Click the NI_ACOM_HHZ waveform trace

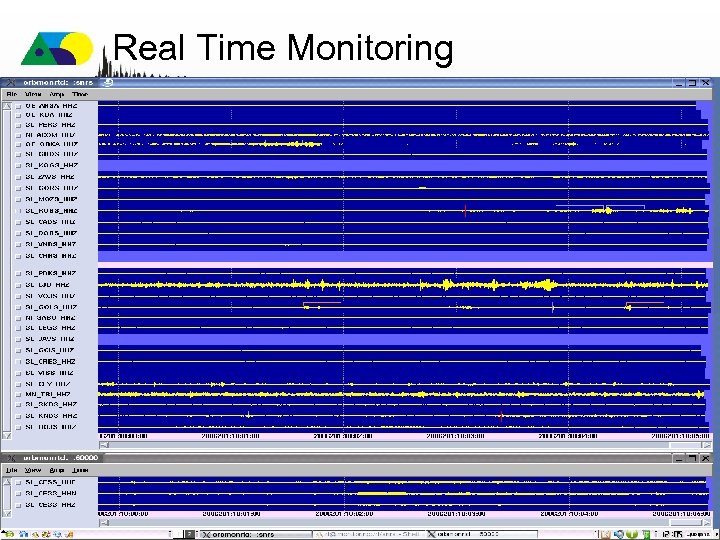point(404,135)
